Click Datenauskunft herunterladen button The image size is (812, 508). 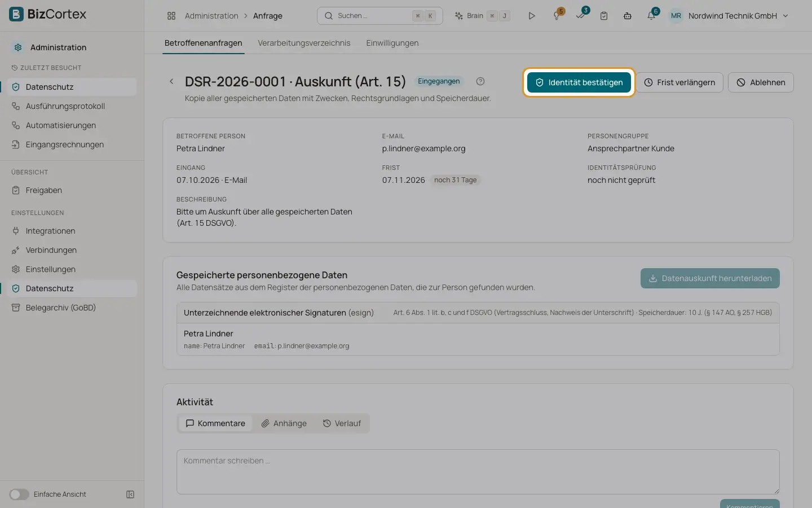(x=710, y=278)
